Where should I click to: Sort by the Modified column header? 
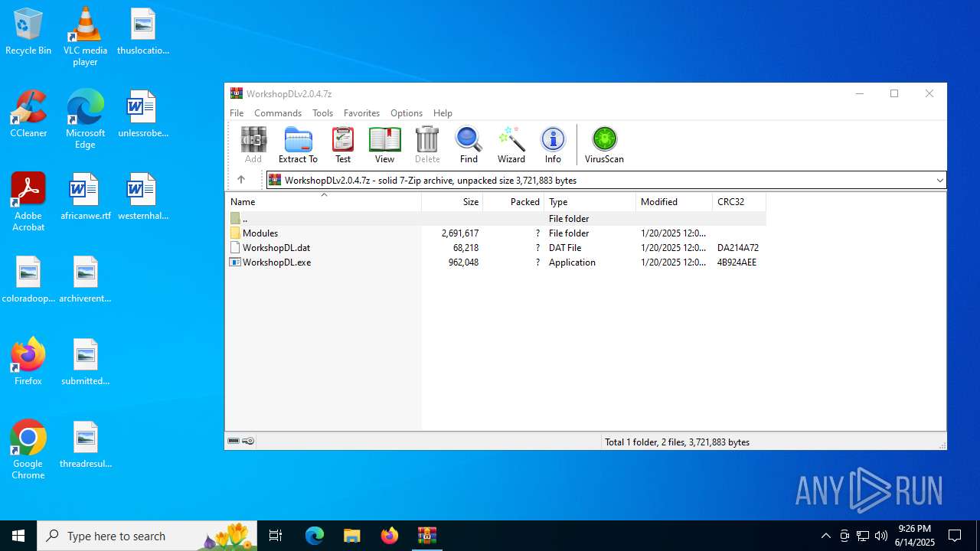(x=674, y=201)
